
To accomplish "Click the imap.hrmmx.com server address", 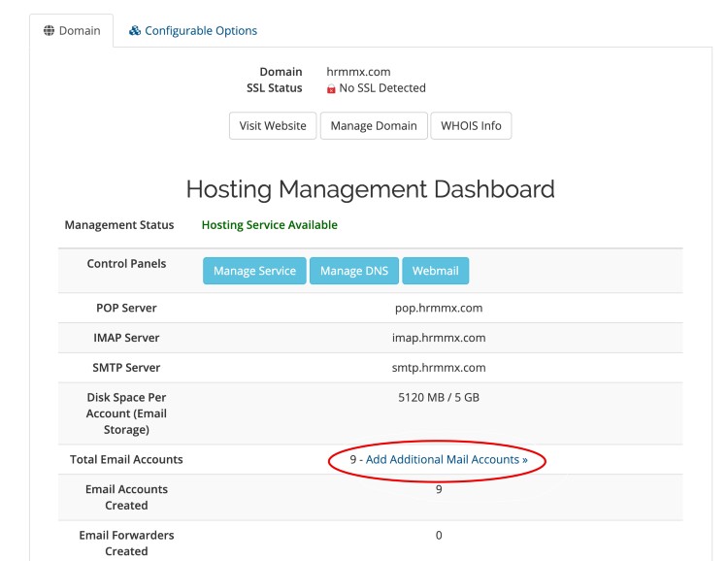I will click(438, 338).
